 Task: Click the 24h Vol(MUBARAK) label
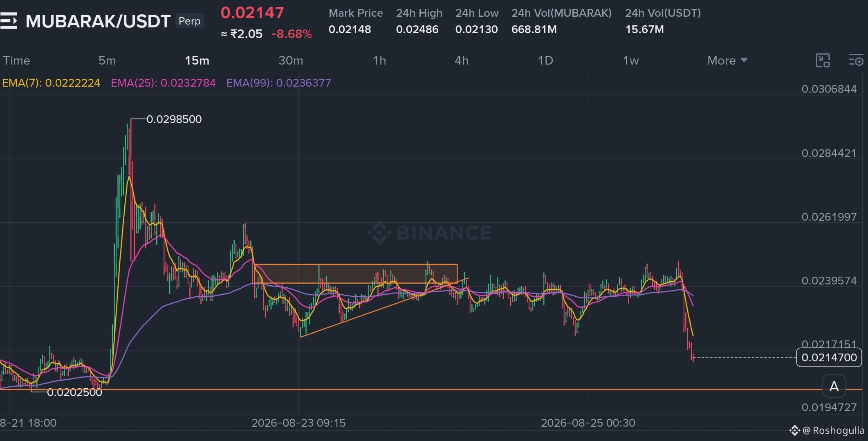pyautogui.click(x=561, y=13)
